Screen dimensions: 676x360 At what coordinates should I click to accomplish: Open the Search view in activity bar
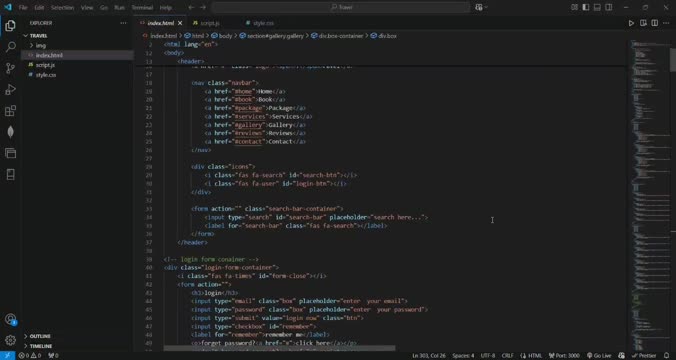click(10, 47)
